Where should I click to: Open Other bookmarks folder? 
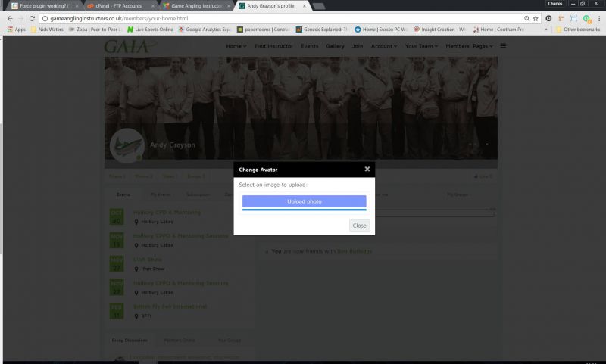[x=578, y=30]
